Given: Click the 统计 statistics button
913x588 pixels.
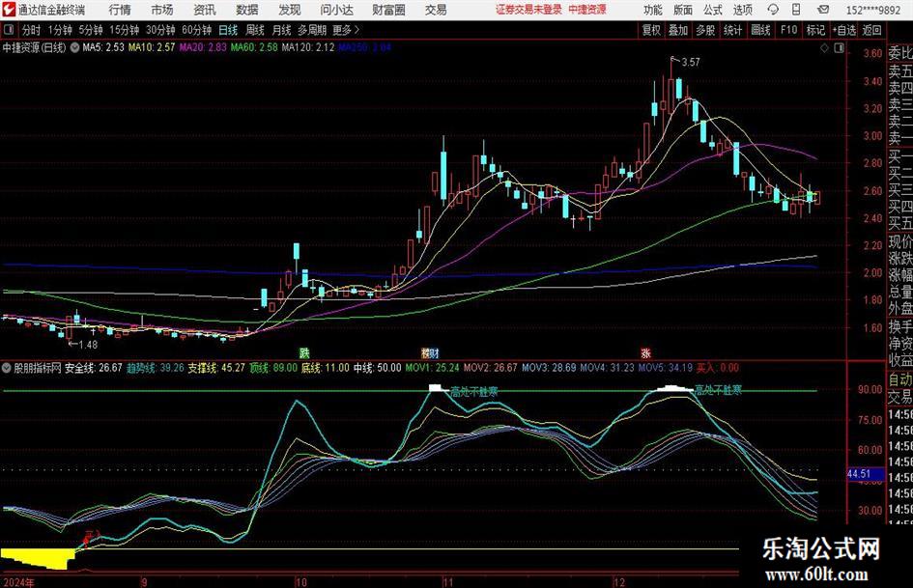Looking at the screenshot, I should (732, 30).
